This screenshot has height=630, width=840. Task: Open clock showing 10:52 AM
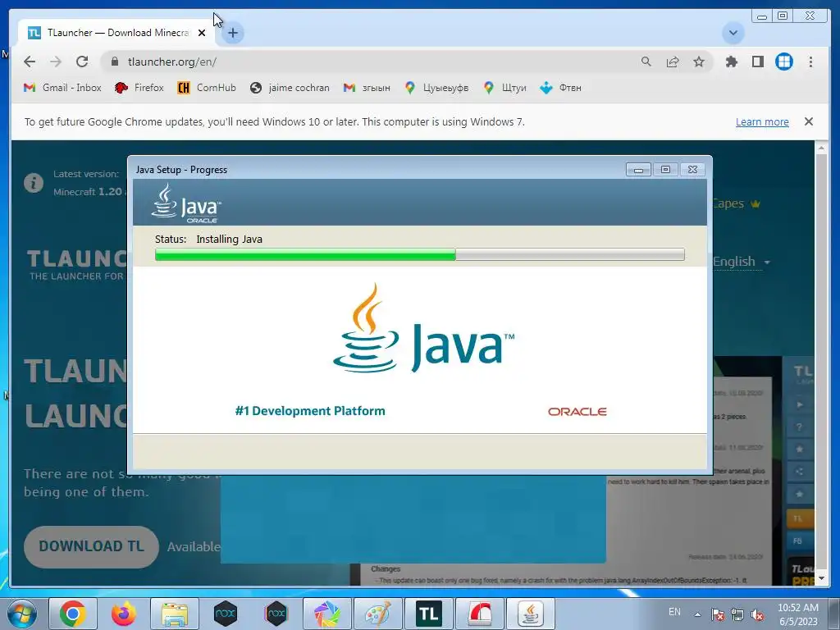click(x=797, y=614)
